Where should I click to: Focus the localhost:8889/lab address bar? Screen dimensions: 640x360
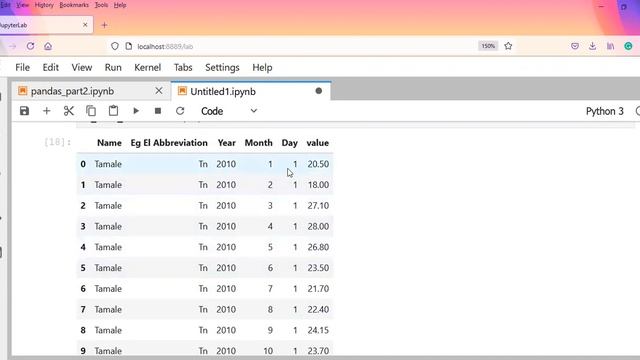point(165,47)
